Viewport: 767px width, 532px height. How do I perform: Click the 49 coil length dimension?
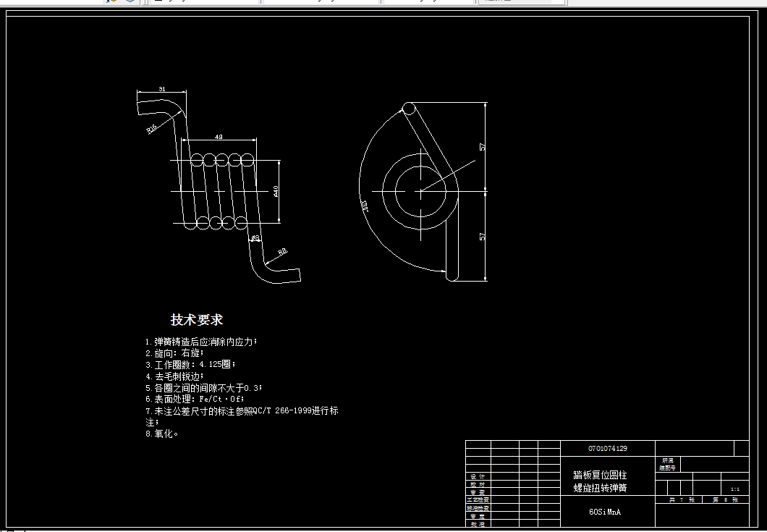(219, 137)
